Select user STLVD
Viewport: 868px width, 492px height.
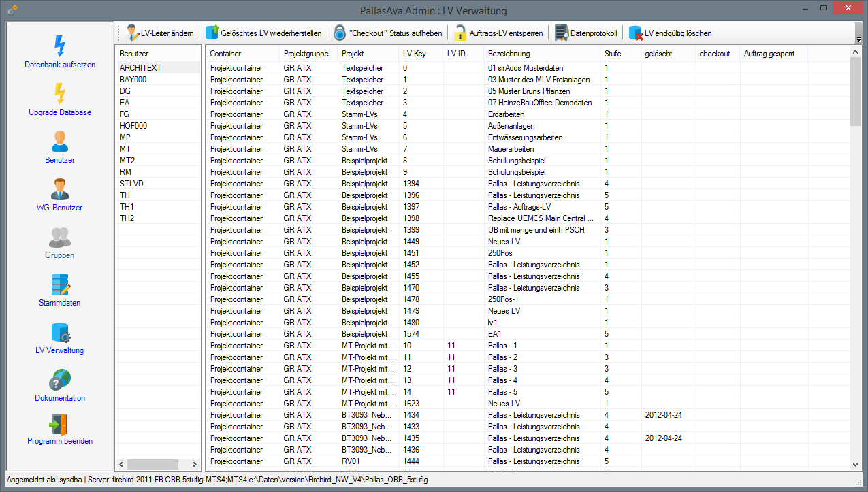tap(159, 184)
